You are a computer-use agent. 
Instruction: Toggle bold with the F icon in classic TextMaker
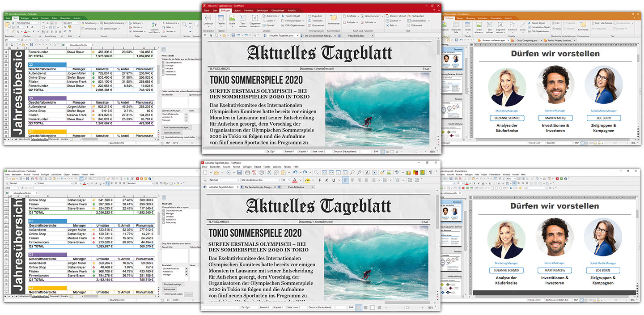coord(320,180)
